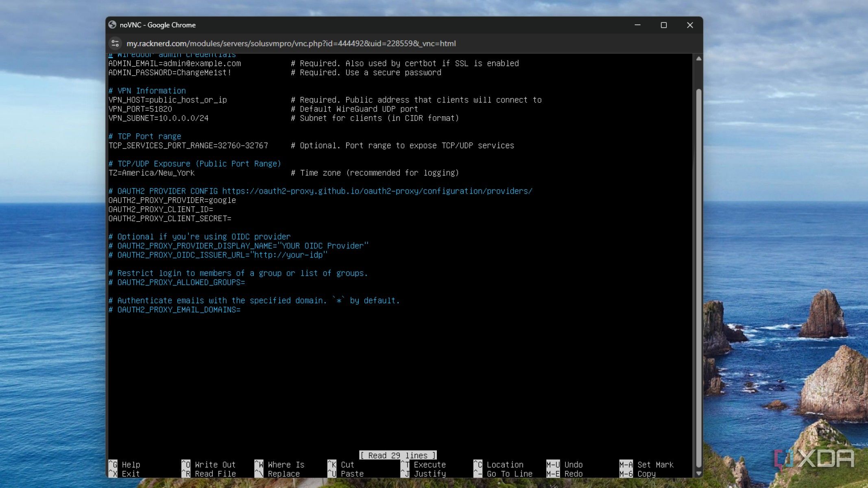The width and height of the screenshot is (868, 488).
Task: Click the ^X Exit shortcut
Action: (x=124, y=474)
